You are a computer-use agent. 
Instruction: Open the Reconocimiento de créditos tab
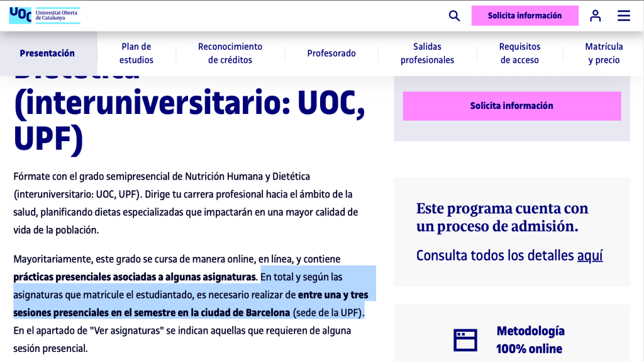click(x=230, y=53)
